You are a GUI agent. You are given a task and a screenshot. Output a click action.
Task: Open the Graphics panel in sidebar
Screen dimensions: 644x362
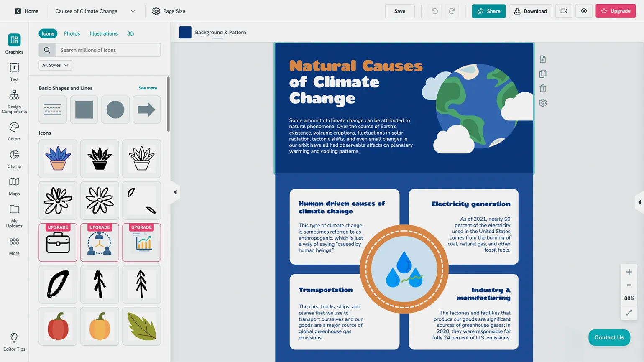click(14, 44)
